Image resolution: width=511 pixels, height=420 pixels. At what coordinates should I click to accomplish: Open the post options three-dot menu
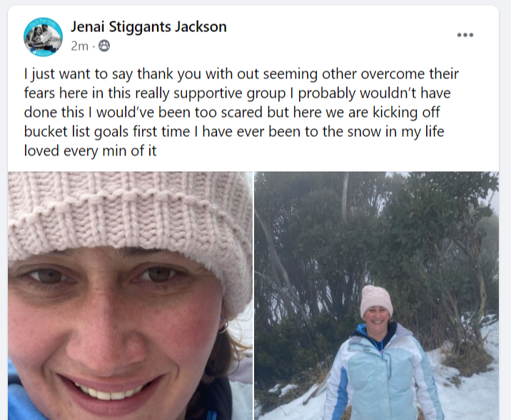465,35
